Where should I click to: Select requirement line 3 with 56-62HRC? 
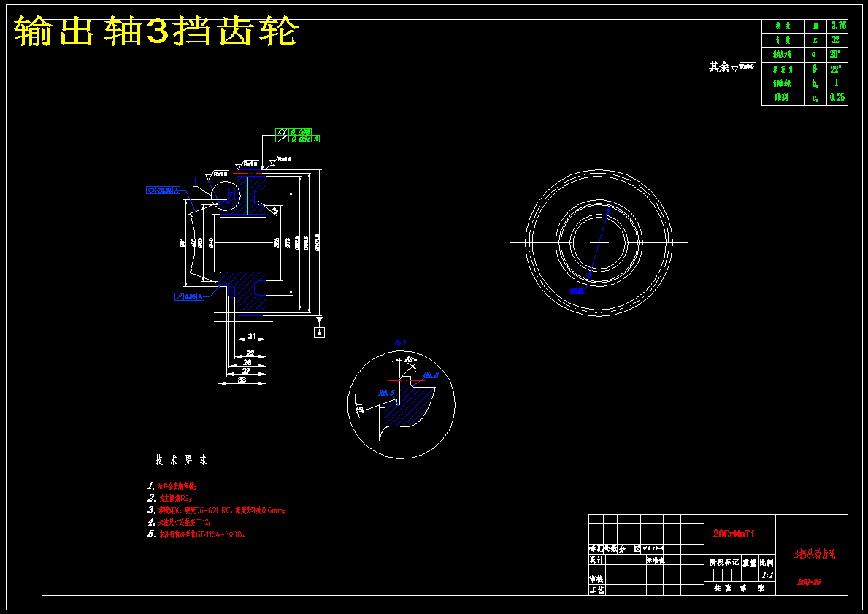(x=216, y=510)
